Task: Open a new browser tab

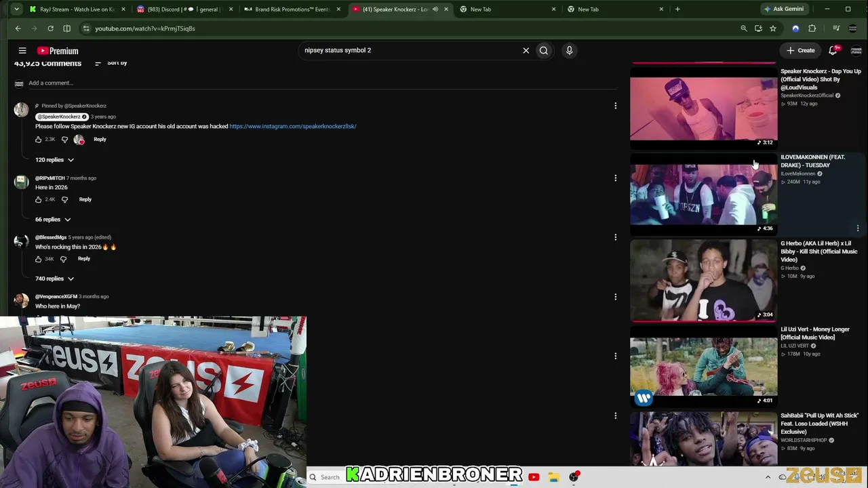Action: click(677, 9)
